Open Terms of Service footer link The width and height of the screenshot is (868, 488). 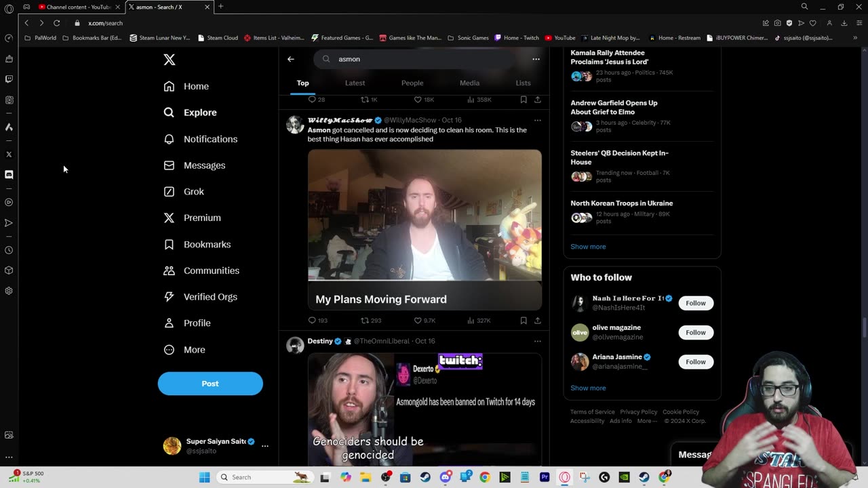click(593, 412)
